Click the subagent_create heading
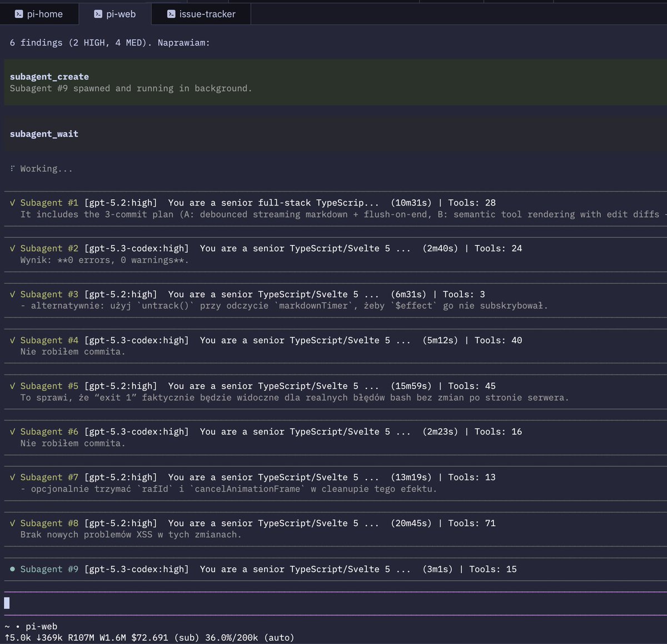Screen dimensions: 667x644 click(49, 77)
